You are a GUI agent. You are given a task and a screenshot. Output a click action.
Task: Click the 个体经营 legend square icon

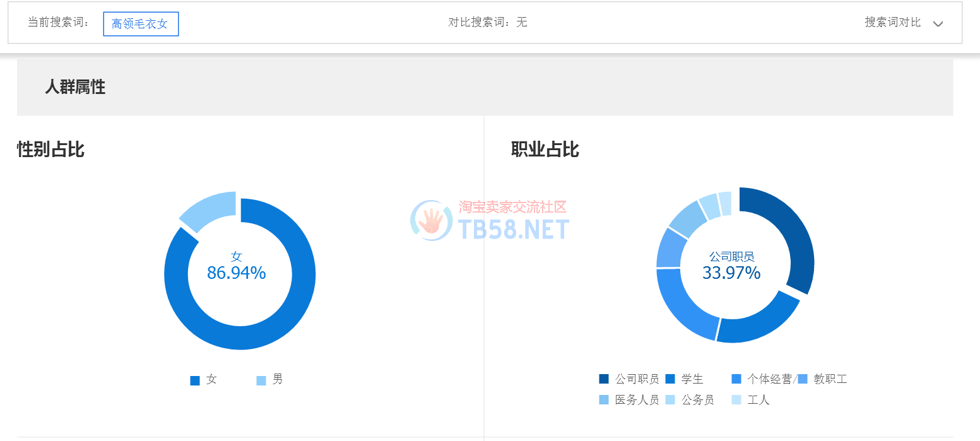click(x=736, y=379)
